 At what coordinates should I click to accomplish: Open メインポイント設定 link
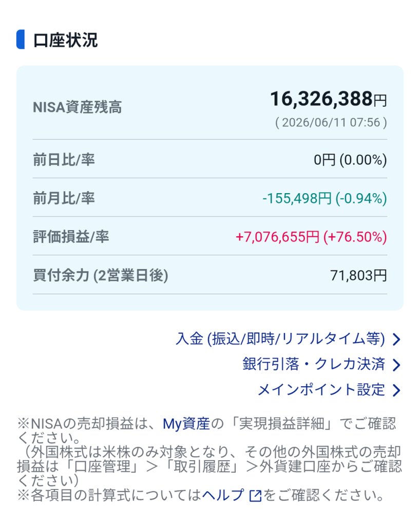pos(321,390)
